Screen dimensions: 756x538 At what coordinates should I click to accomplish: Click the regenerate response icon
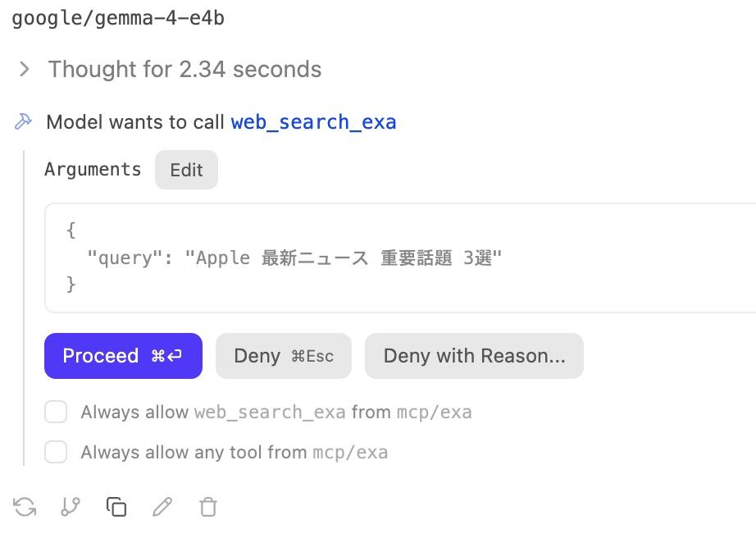coord(25,507)
